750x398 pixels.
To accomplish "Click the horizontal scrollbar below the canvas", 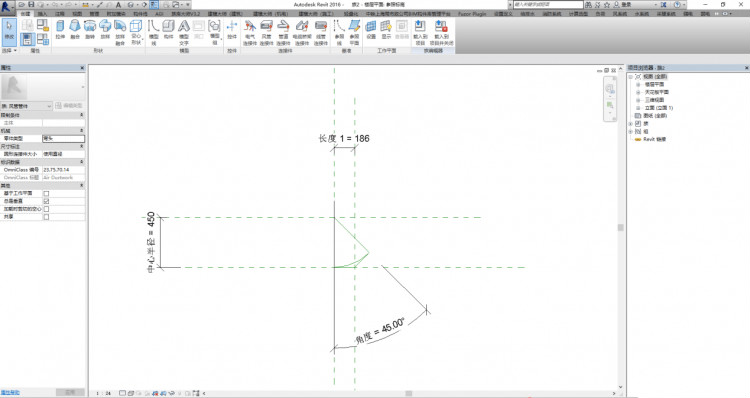I will (409, 393).
